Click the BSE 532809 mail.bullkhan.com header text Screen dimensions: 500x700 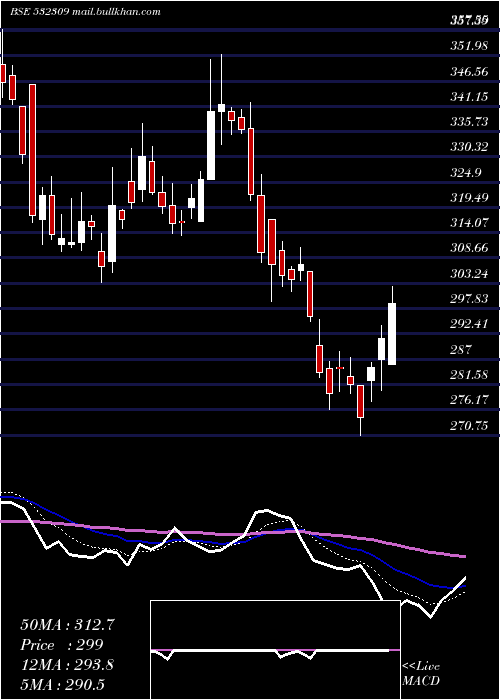[85, 12]
